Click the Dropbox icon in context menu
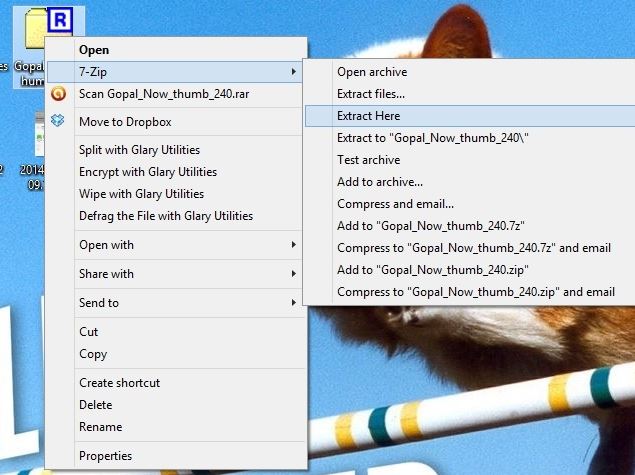635x475 pixels. 59,122
